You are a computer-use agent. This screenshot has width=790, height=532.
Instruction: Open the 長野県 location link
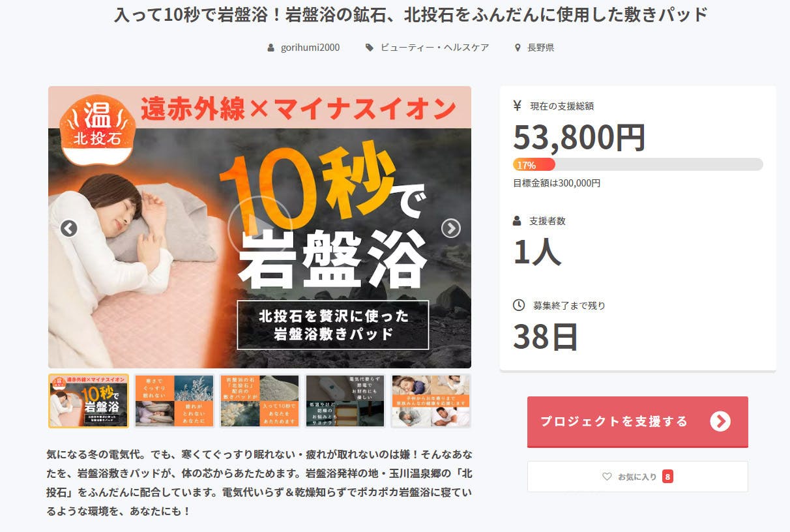pyautogui.click(x=541, y=48)
